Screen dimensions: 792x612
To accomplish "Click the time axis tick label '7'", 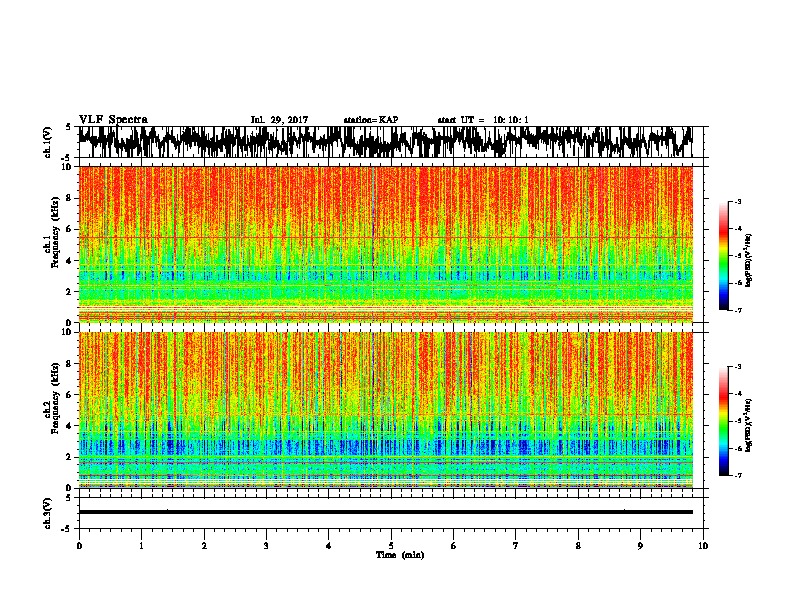I will [516, 546].
